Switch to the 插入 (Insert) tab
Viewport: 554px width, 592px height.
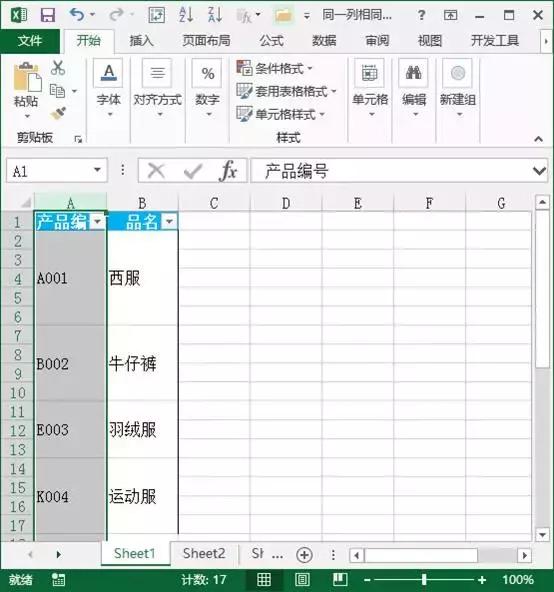point(141,40)
